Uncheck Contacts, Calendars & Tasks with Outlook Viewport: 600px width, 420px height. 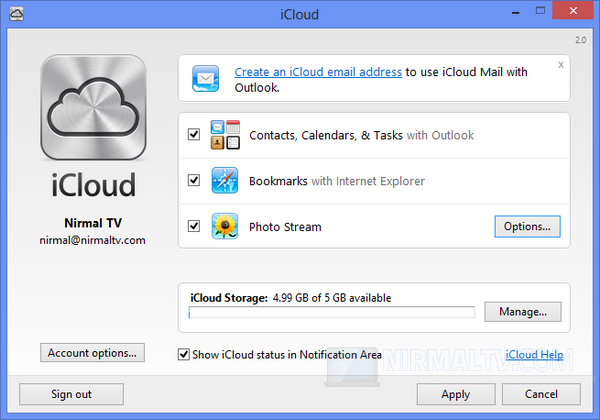pyautogui.click(x=194, y=134)
